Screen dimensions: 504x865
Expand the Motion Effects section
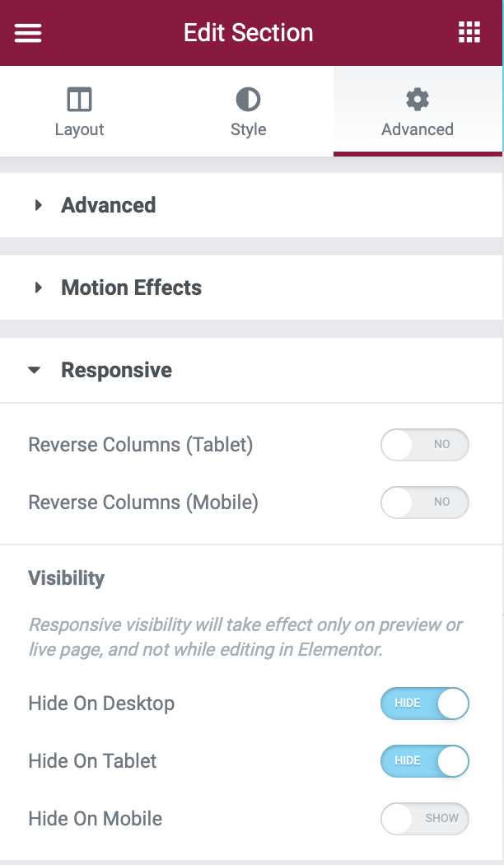point(131,288)
